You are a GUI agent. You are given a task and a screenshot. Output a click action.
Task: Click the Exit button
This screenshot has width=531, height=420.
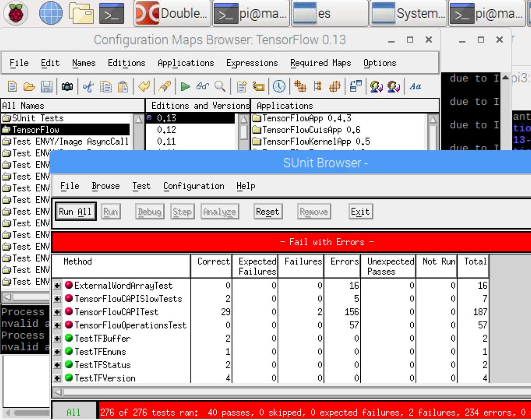[x=360, y=211]
